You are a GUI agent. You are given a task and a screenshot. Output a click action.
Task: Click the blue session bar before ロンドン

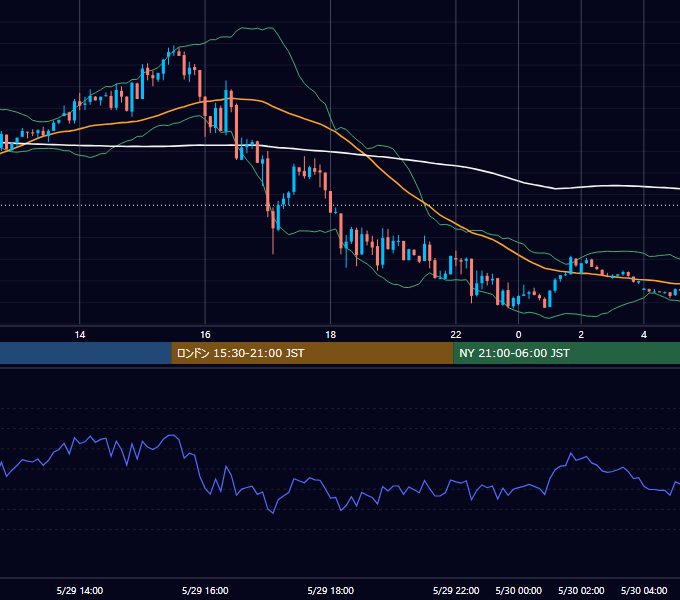pos(86,353)
